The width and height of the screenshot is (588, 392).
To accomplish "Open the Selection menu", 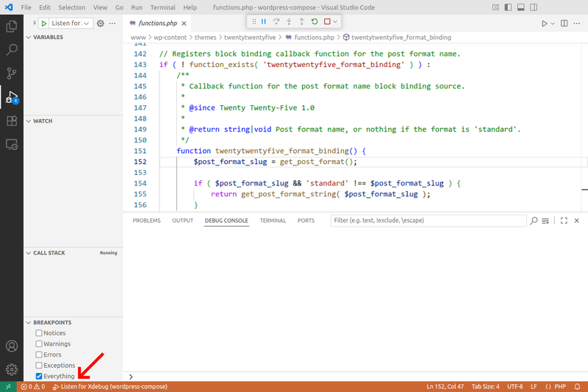I will tap(71, 7).
